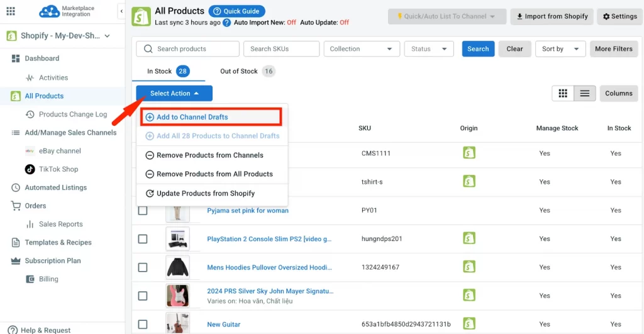Image resolution: width=644 pixels, height=334 pixels.
Task: Click the Dashboard icon in sidebar
Action: [x=16, y=58]
